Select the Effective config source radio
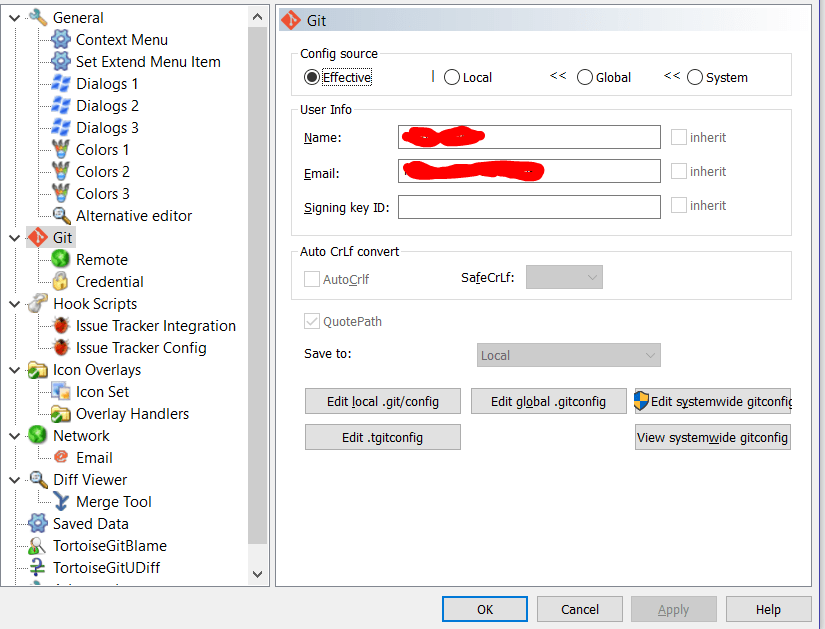Image resolution: width=825 pixels, height=629 pixels. pos(312,77)
